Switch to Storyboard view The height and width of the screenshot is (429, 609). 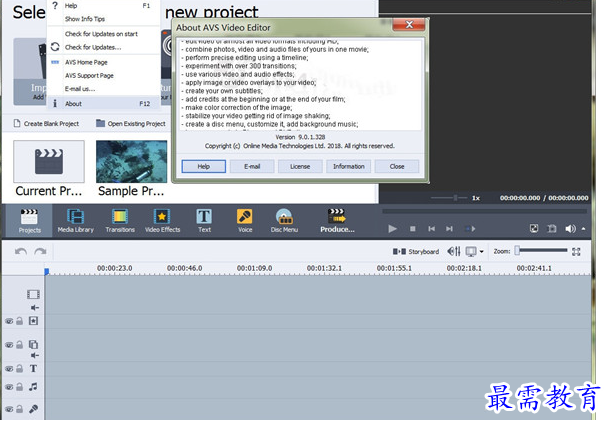tap(416, 252)
